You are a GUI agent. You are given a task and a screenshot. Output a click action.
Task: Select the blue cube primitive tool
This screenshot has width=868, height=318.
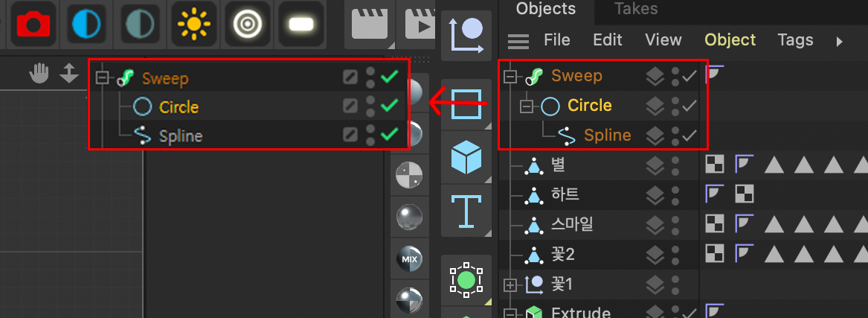(x=466, y=158)
